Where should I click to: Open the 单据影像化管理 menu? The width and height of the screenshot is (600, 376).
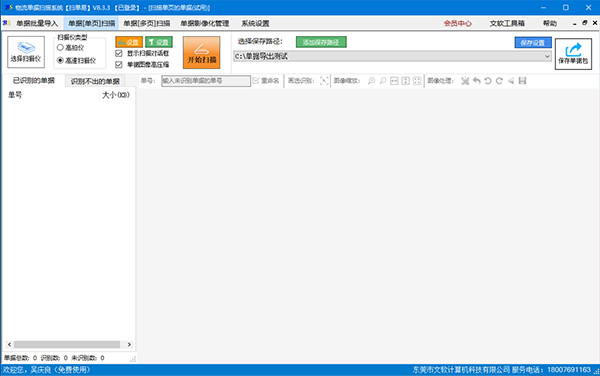point(204,23)
